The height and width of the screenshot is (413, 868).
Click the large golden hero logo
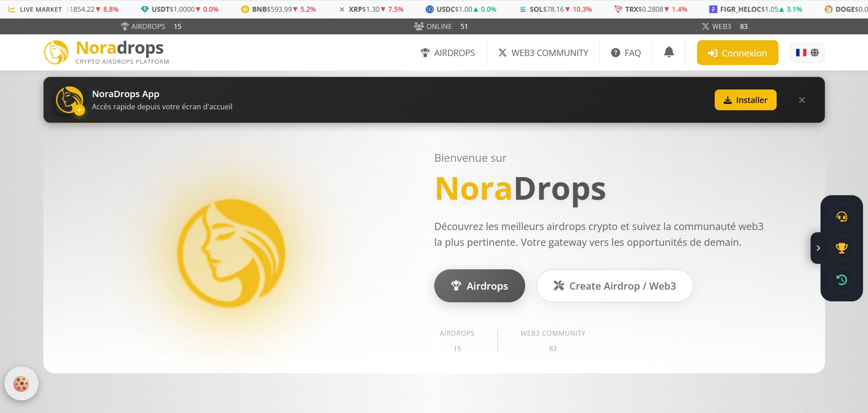231,253
